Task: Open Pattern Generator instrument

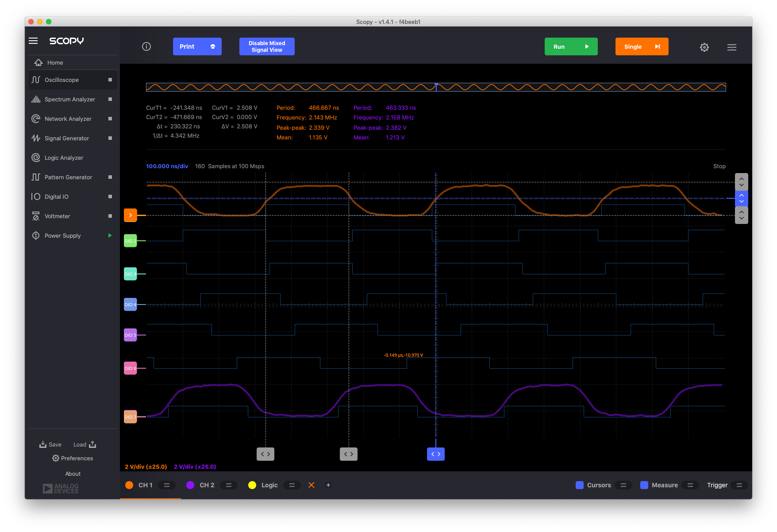Action: 73,177
